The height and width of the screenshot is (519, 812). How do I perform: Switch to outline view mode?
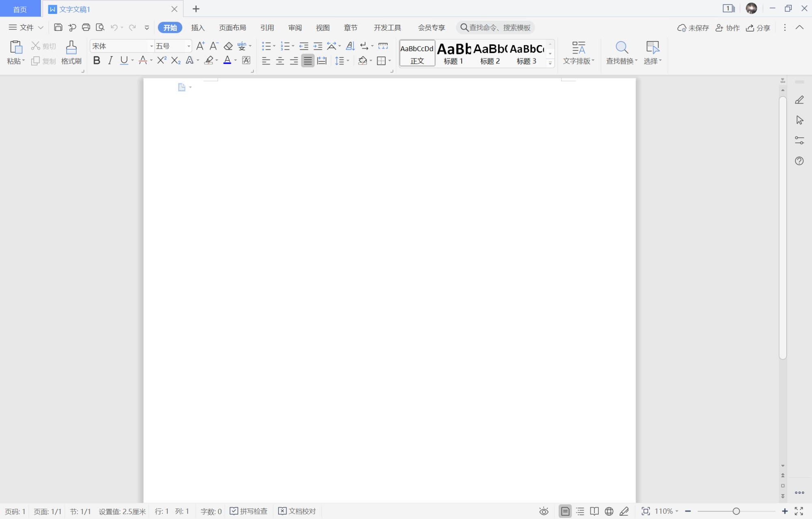tap(580, 511)
